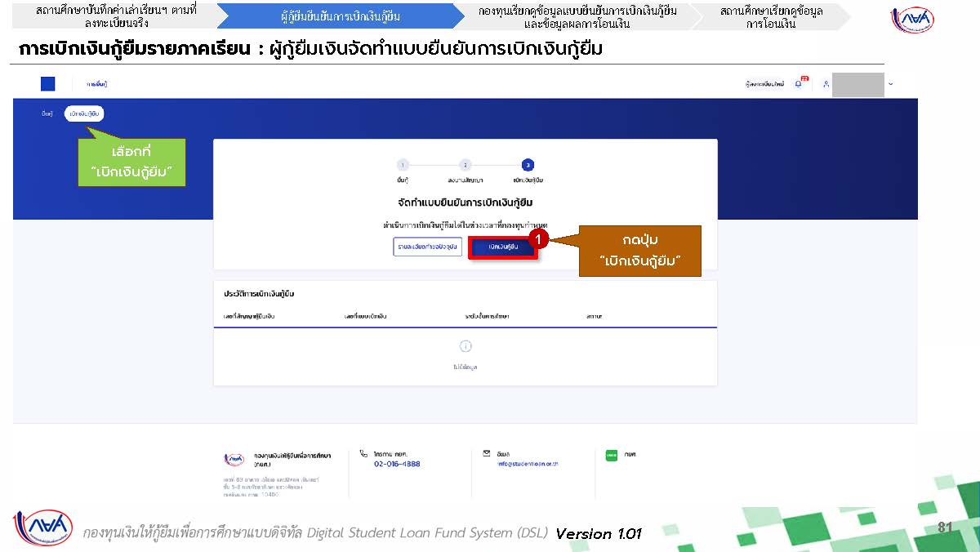The width and height of the screenshot is (980, 552).
Task: Click the ระดับชั้นการศึกษา column header
Action: click(x=488, y=315)
